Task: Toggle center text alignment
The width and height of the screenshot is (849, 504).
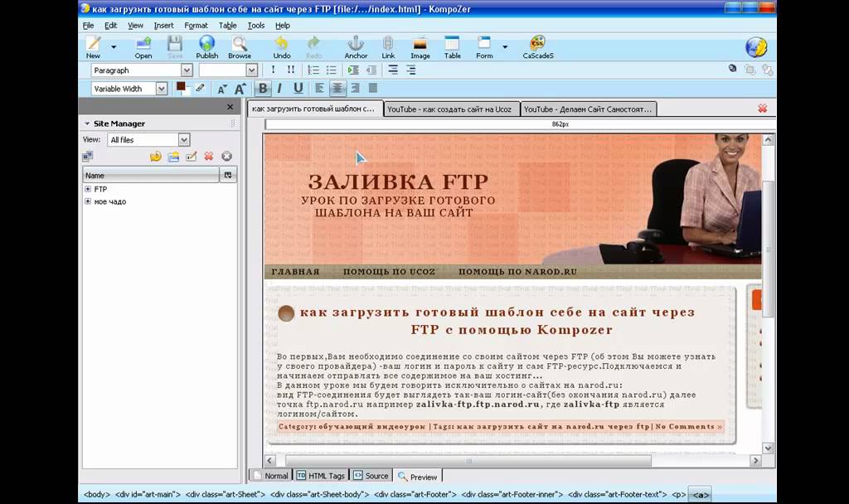Action: 337,88
